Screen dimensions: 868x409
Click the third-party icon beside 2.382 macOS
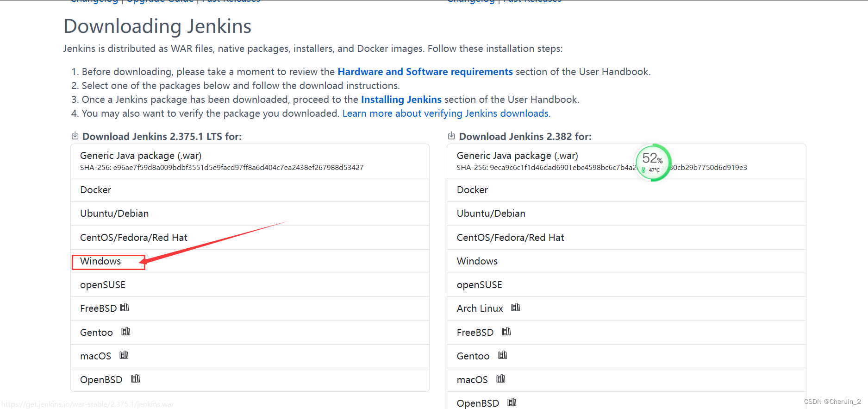[x=501, y=379]
